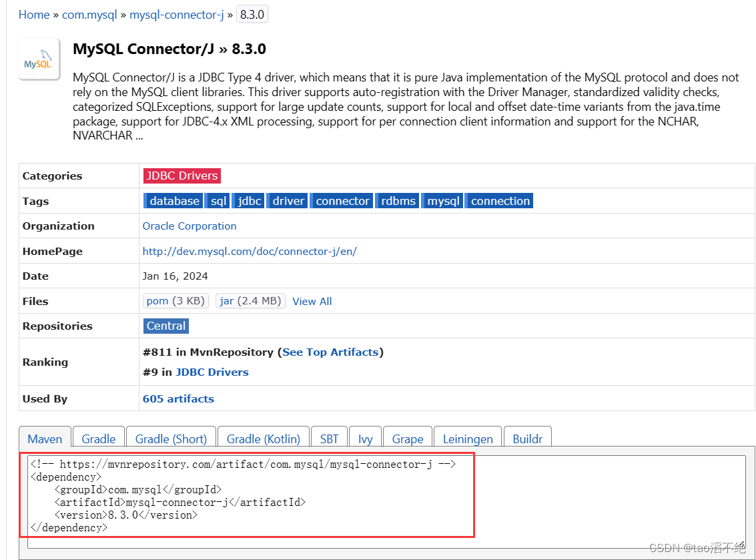Switch to the Gradle tab
Screen dimensions: 756x560
pyautogui.click(x=98, y=439)
